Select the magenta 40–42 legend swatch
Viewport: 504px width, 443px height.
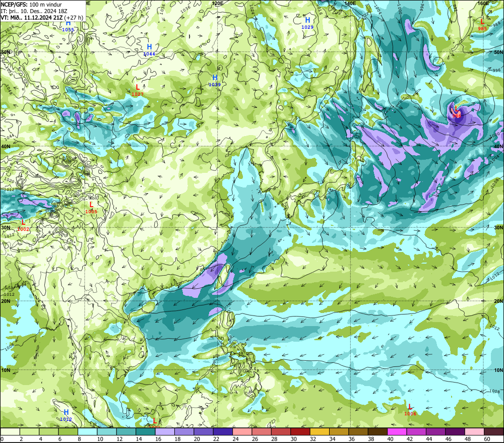click(397, 431)
